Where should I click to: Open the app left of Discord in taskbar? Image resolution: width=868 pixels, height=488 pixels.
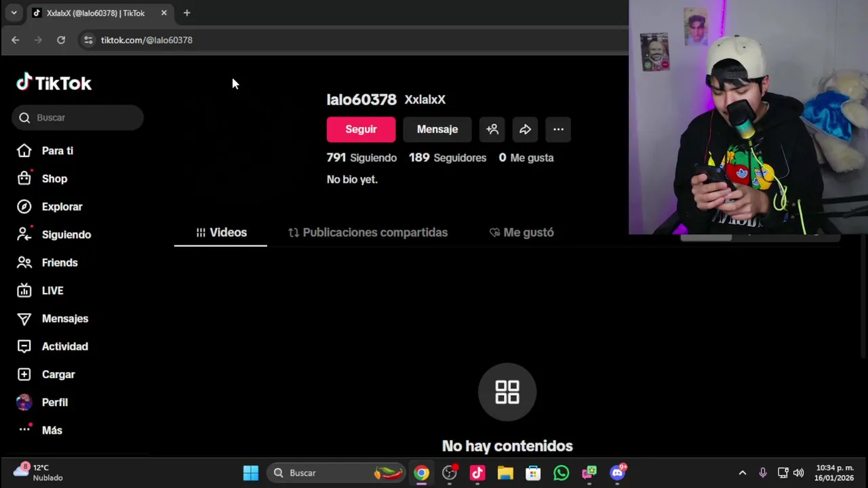589,473
